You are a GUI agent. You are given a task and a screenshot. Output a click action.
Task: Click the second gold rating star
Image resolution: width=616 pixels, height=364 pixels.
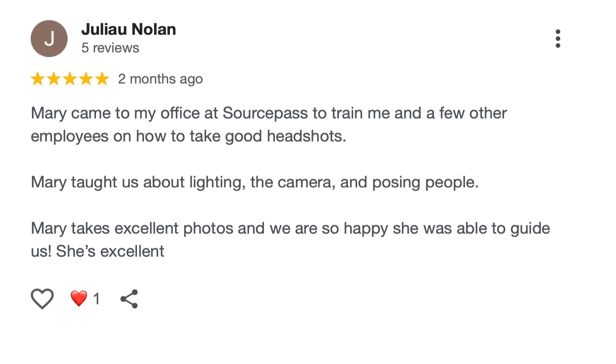(x=54, y=79)
